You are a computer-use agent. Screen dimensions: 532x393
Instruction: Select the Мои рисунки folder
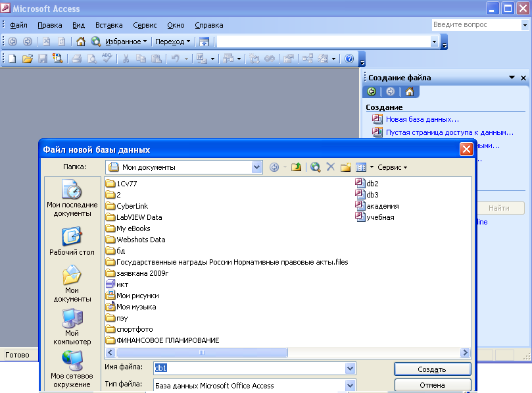point(132,296)
